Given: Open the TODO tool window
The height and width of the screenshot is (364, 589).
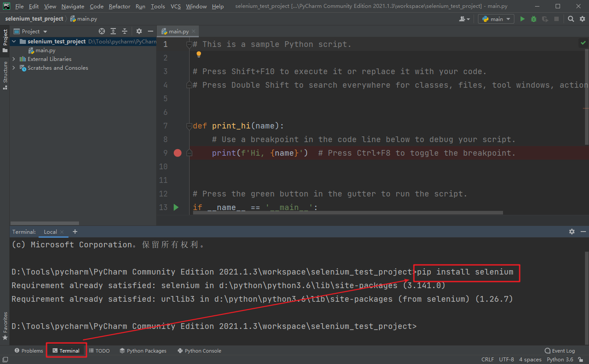Looking at the screenshot, I should point(99,351).
